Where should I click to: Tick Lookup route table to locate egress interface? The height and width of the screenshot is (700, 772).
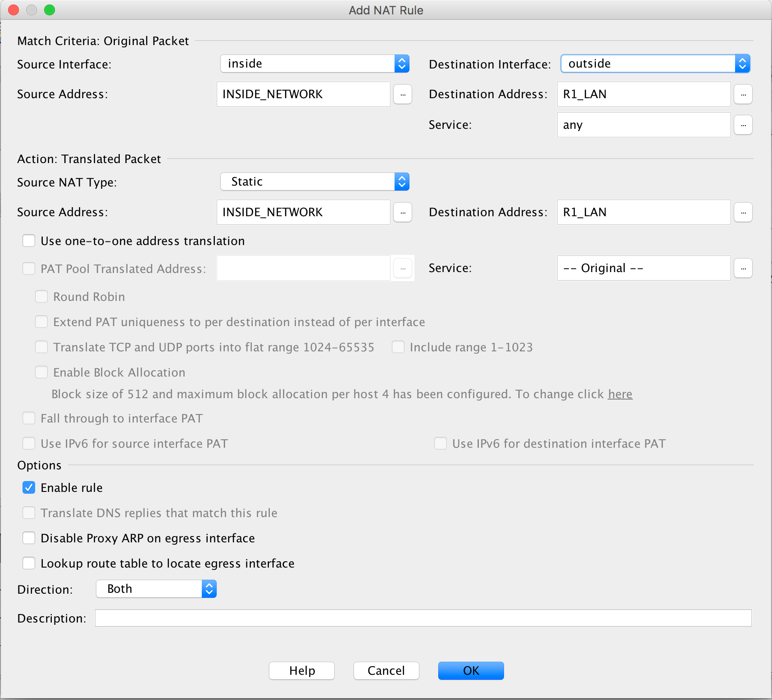pos(29,564)
